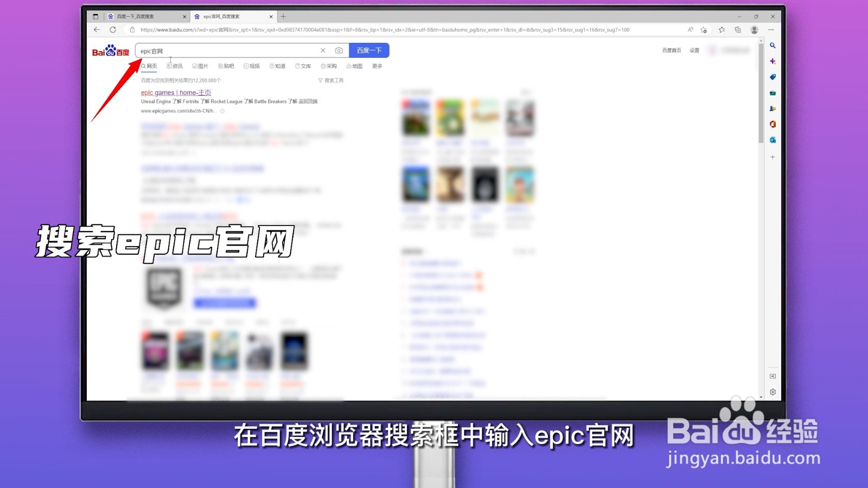Select the 网页 search category
This screenshot has width=868, height=488.
click(x=149, y=66)
